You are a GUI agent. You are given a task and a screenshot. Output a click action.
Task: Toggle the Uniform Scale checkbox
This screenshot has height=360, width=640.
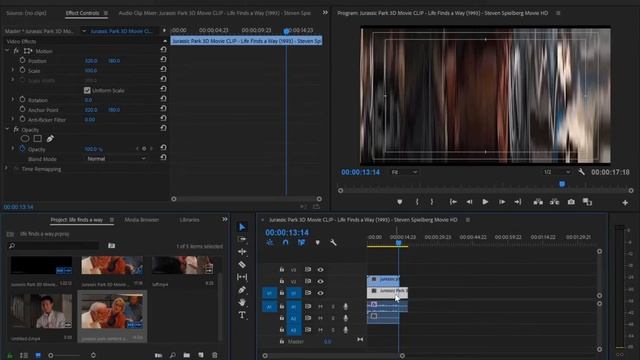87,90
